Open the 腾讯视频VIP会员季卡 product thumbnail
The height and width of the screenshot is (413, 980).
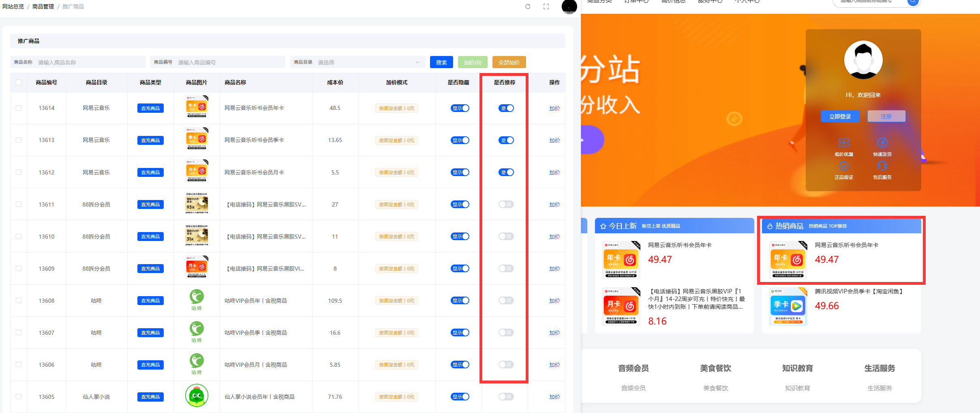[788, 306]
